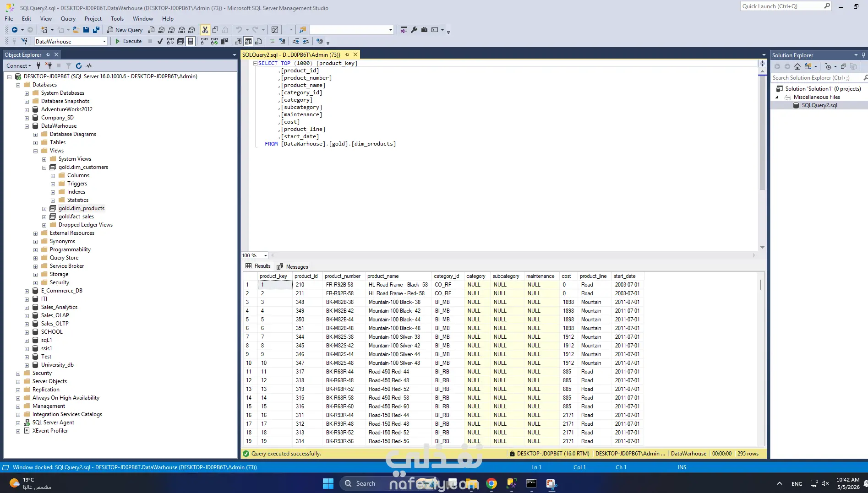Refresh the Object Explorer tree
Screen dimensions: 868x493
[79, 65]
